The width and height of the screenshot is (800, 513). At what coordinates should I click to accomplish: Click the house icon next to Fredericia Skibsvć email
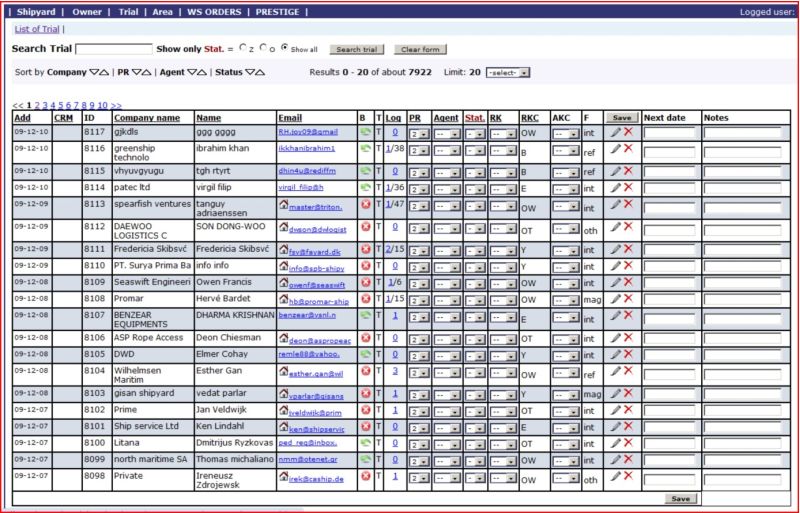pyautogui.click(x=284, y=249)
